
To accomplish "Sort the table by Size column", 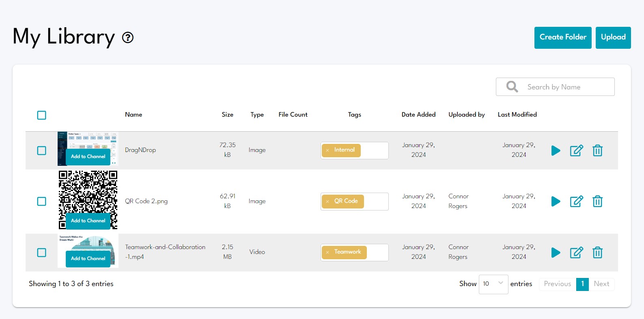I will coord(227,115).
